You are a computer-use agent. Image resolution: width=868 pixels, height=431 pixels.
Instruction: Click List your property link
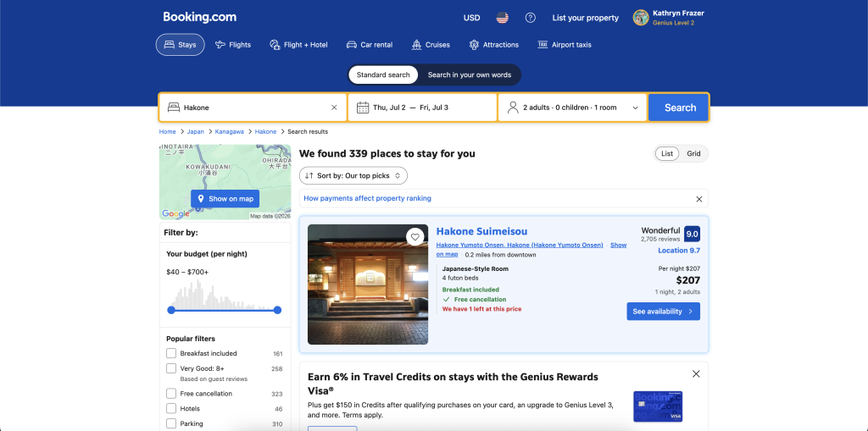click(585, 18)
